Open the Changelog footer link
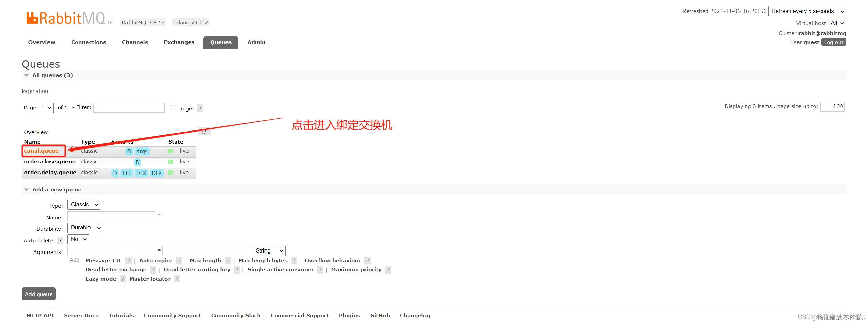Viewport: 868px width, 323px height. pyautogui.click(x=415, y=316)
